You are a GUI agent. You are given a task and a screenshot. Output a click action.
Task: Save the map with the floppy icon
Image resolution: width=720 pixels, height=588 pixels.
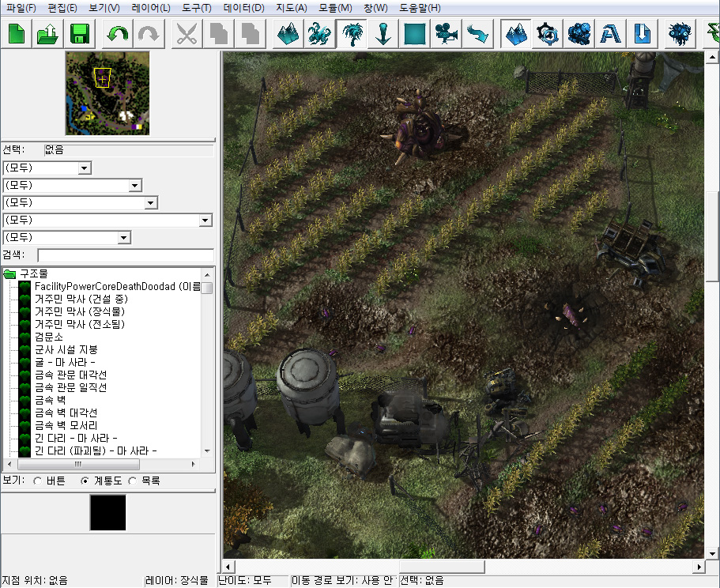pyautogui.click(x=80, y=34)
